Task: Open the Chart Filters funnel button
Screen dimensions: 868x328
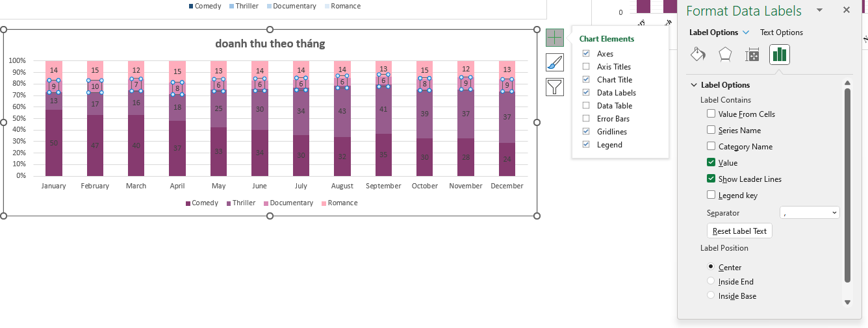Action: click(x=555, y=87)
